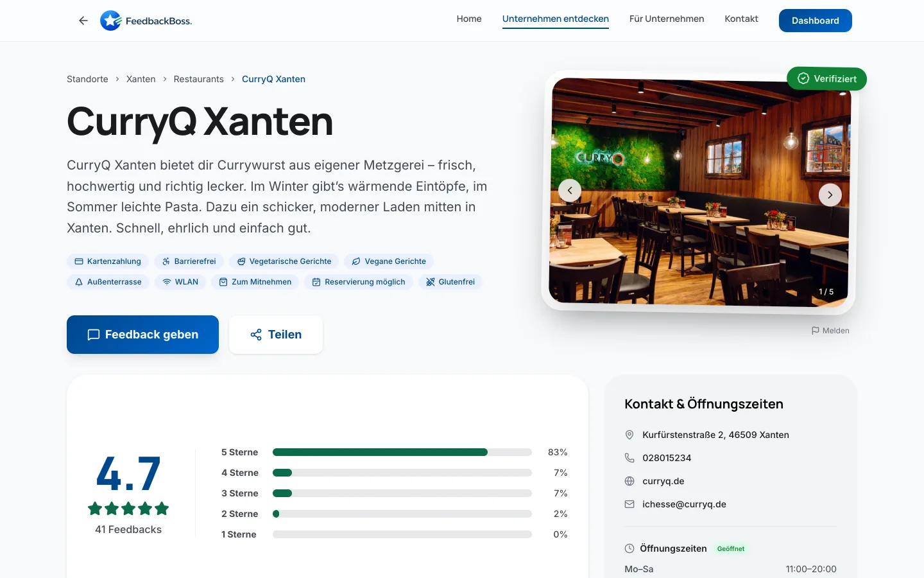The image size is (924, 578).
Task: Click the Vegetarische Gerichte tag
Action: pyautogui.click(x=284, y=261)
